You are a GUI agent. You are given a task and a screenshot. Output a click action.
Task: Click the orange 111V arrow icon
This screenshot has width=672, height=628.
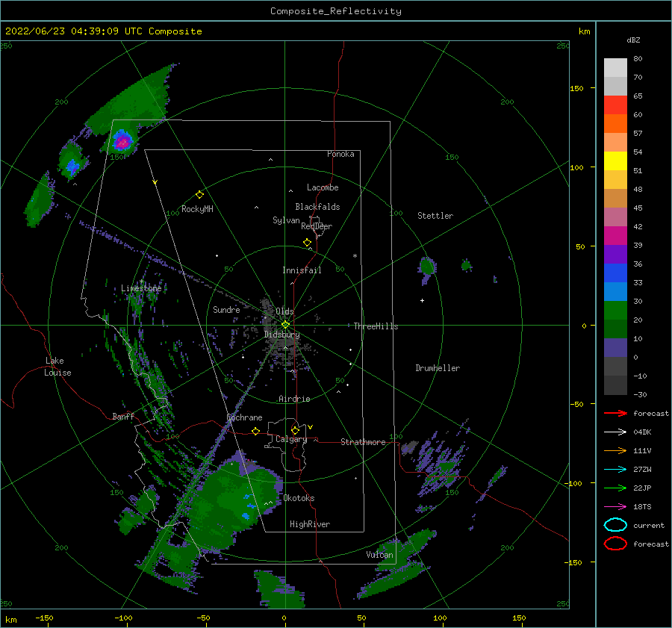[615, 450]
